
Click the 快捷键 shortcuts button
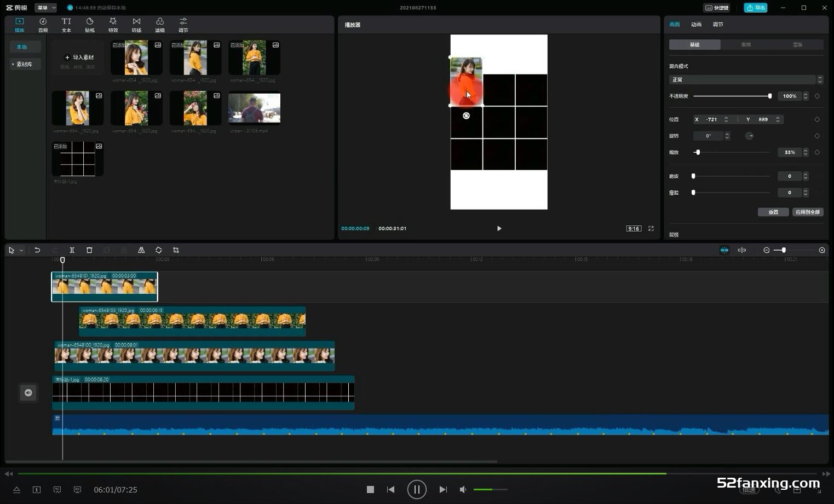point(716,8)
